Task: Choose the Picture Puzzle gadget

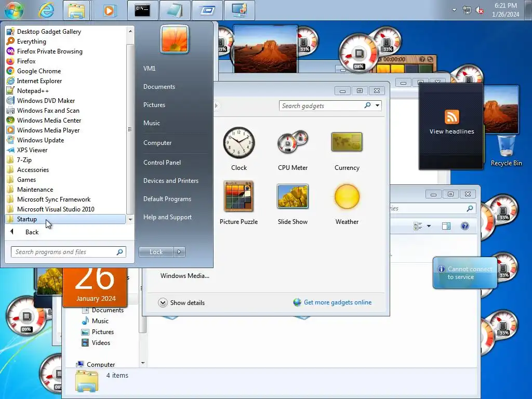Action: click(238, 196)
